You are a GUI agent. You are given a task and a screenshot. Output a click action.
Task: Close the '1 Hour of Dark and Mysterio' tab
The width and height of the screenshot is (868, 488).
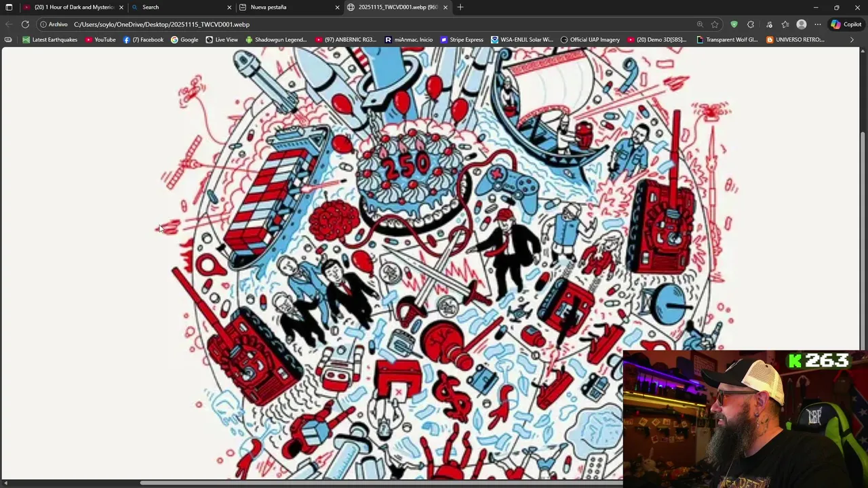[x=121, y=7]
